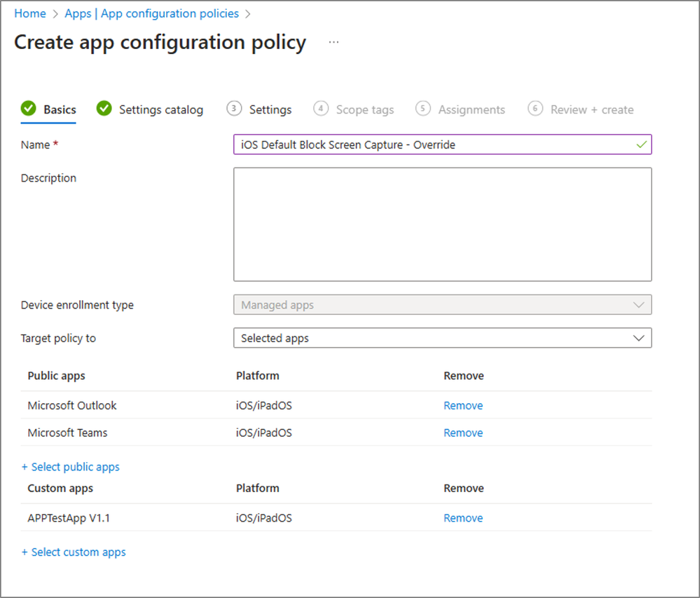The width and height of the screenshot is (700, 598).
Task: Click the validation checkmark in Name field
Action: pyautogui.click(x=642, y=144)
